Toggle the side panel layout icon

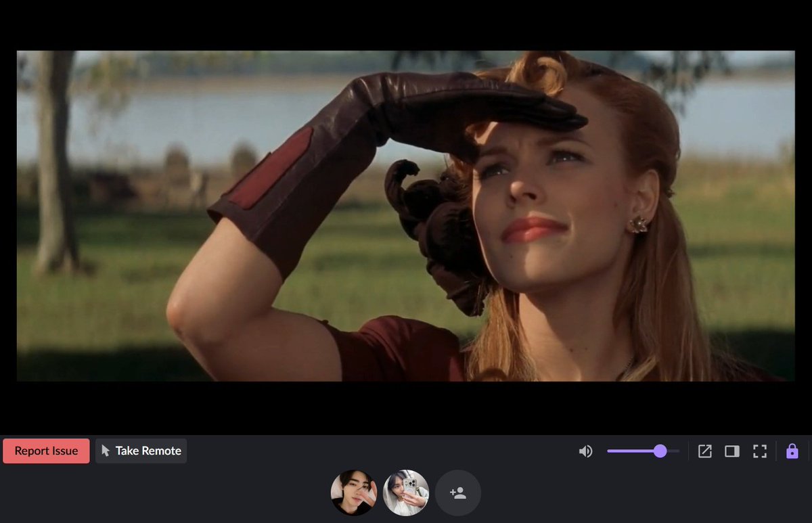(x=731, y=451)
